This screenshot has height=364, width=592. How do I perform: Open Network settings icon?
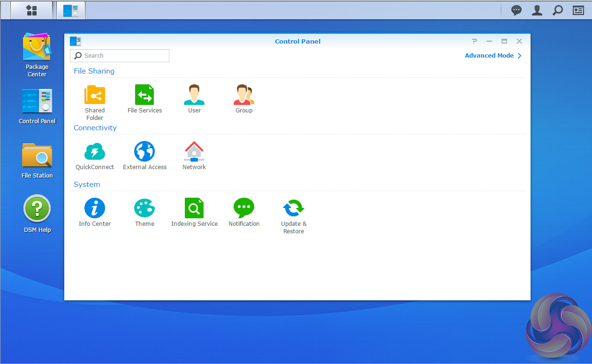click(x=194, y=156)
